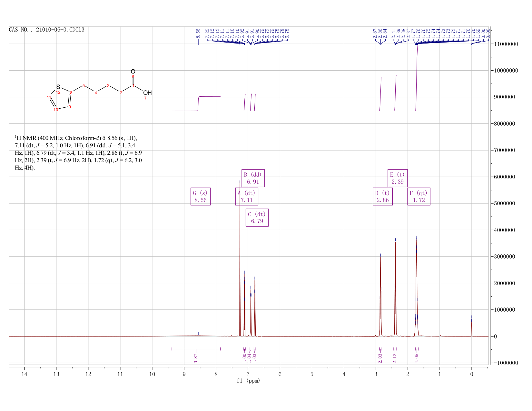Click the 2.03 integral under 2.86 ppm
Image resolution: width=532 pixels, height=411 pixels.
[x=380, y=357]
